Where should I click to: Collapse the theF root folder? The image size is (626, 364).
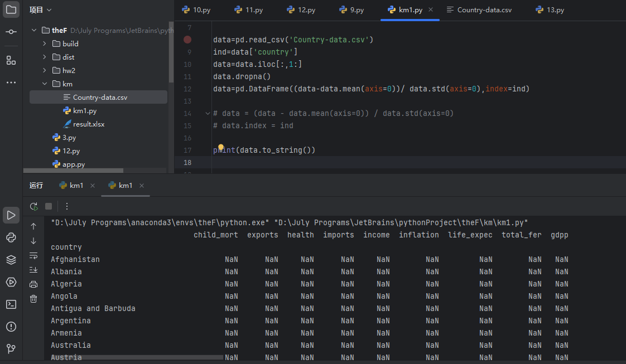[35, 30]
